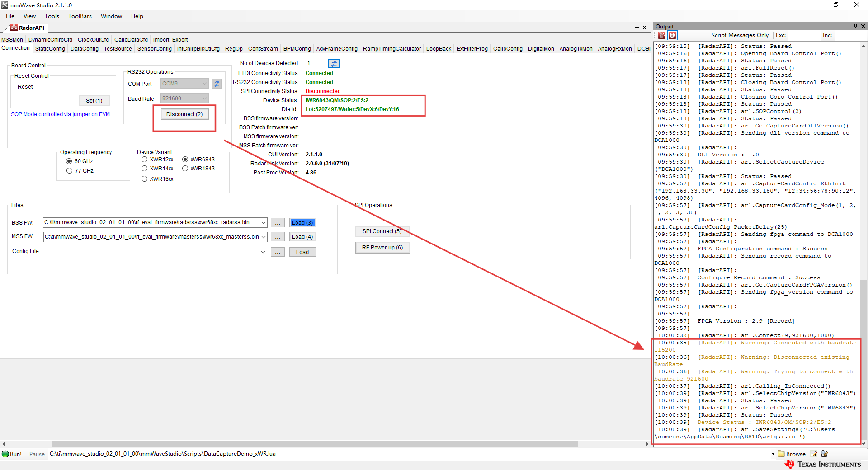Select the 60 GHz operating frequency
Image resolution: width=868 pixels, height=470 pixels.
pyautogui.click(x=69, y=161)
